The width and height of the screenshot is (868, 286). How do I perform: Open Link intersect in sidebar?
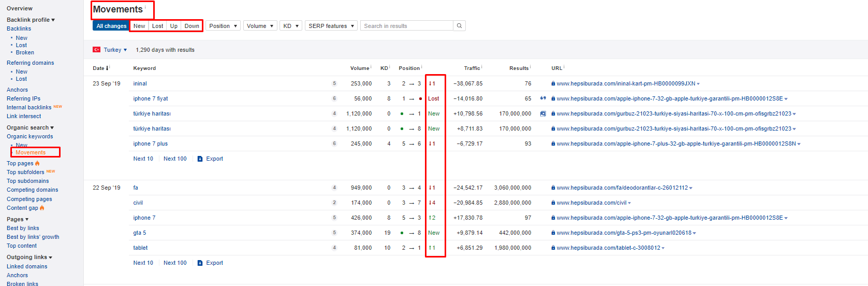click(24, 116)
